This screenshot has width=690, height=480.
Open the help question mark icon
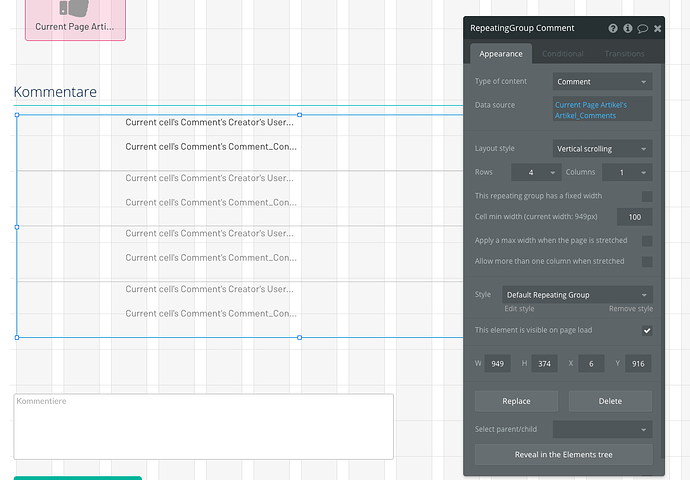613,28
